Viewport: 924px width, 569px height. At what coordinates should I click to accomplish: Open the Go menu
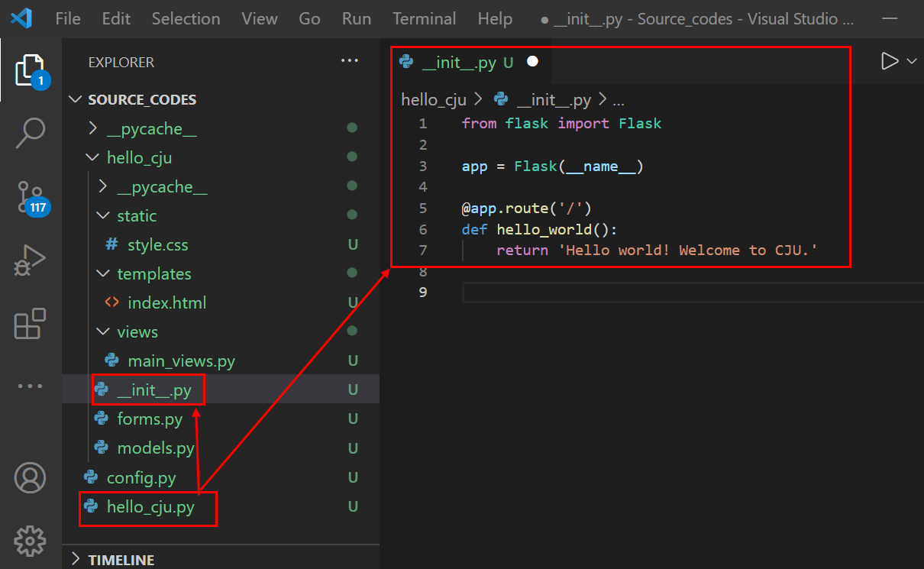(x=309, y=18)
